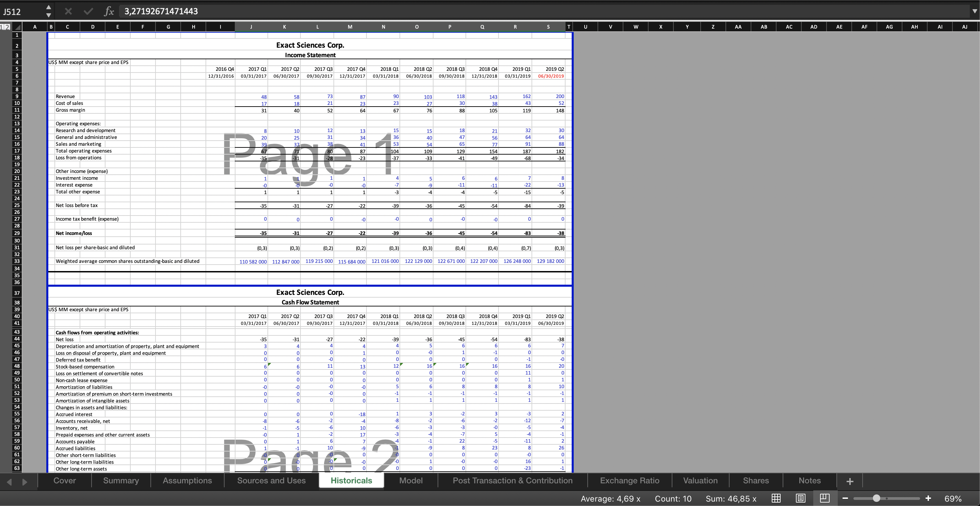Click Net income/loss row label
The width and height of the screenshot is (980, 506).
74,233
